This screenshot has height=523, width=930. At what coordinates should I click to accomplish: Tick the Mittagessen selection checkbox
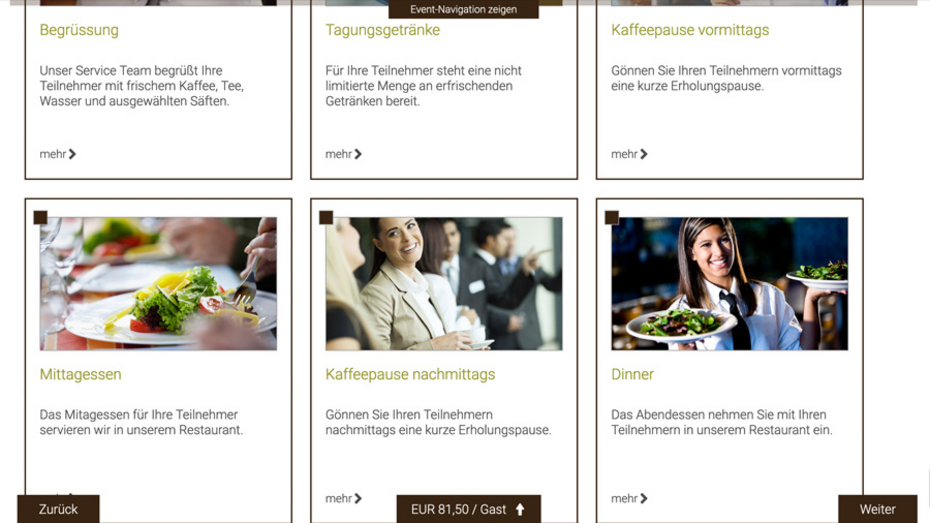pos(40,218)
